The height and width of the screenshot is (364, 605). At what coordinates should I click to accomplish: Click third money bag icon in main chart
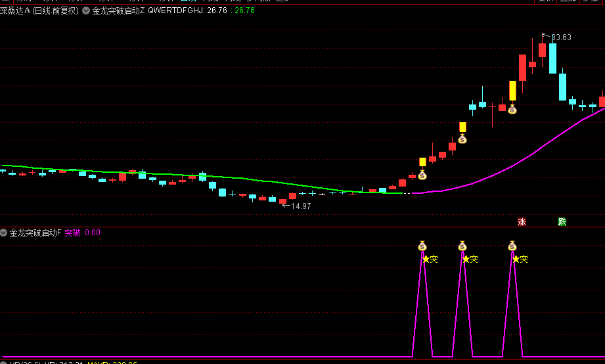[512, 109]
